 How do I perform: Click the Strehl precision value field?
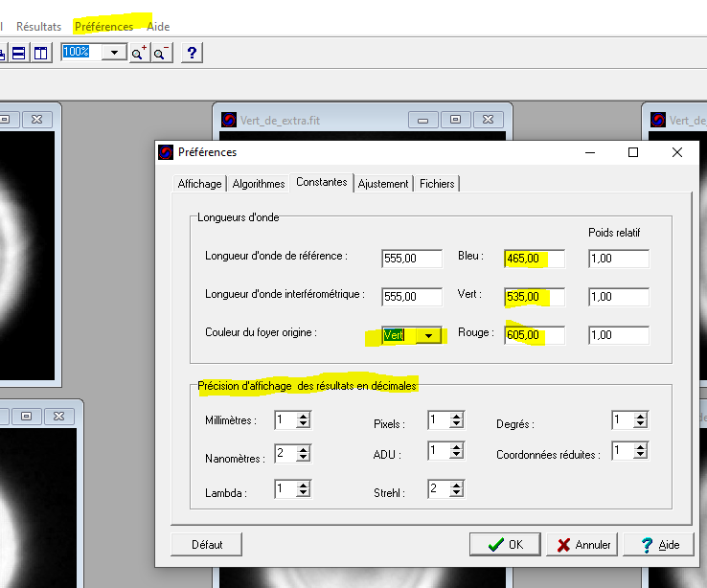(439, 488)
